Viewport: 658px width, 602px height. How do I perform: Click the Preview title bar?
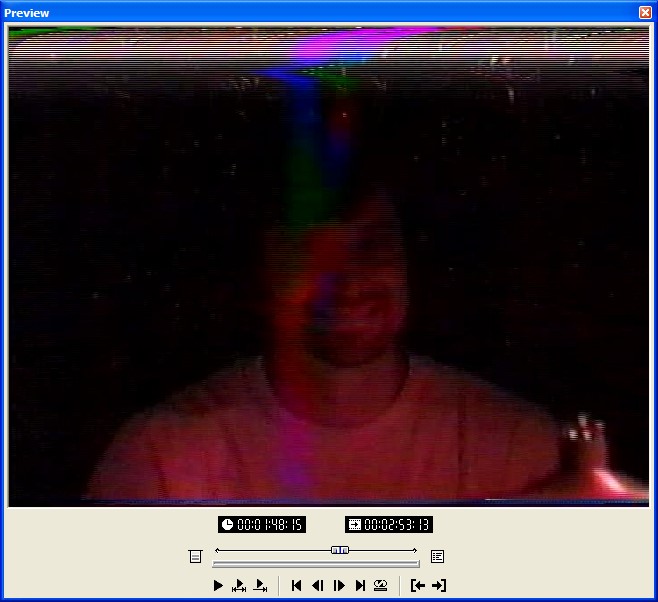pyautogui.click(x=319, y=13)
